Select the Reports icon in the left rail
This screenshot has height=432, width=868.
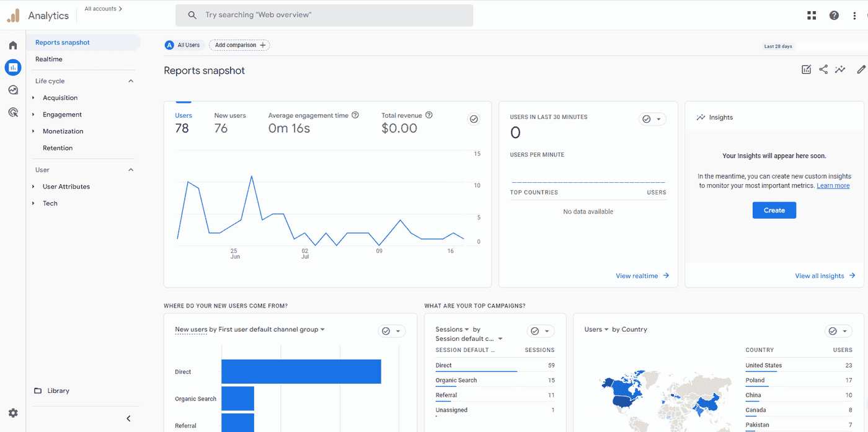[x=13, y=68]
